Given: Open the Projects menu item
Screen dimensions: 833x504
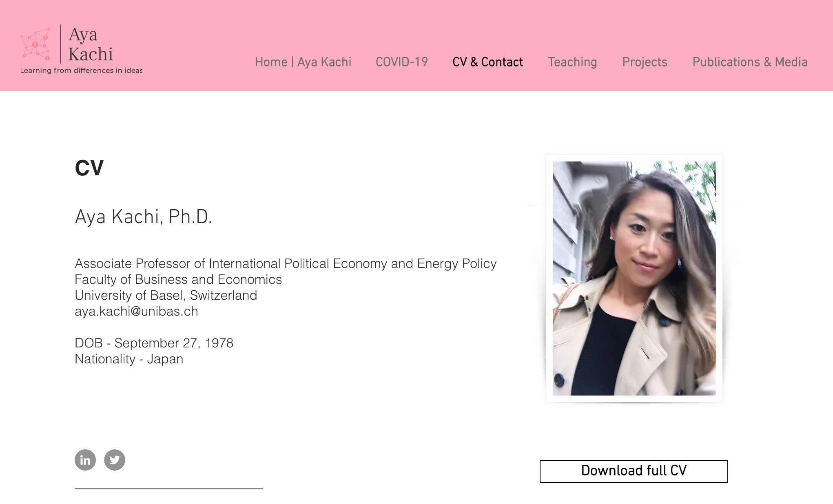Looking at the screenshot, I should point(645,62).
